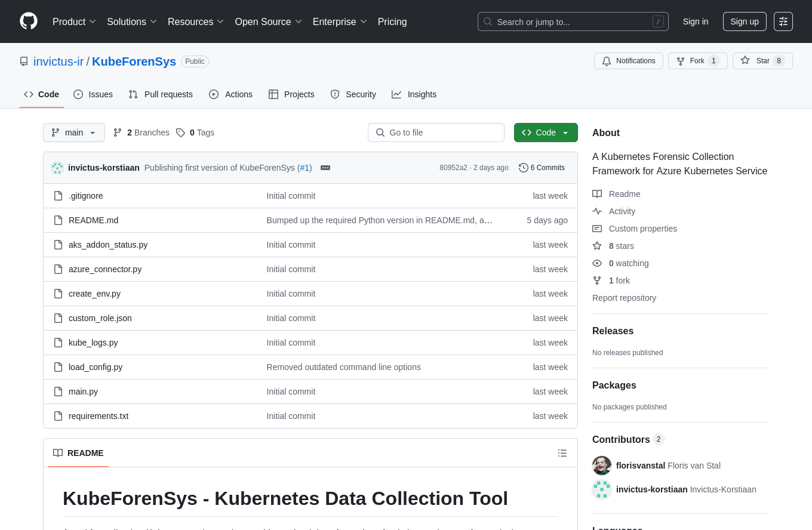Click the Activity pulse icon in About
Screen dimensions: 812x530
[597, 211]
